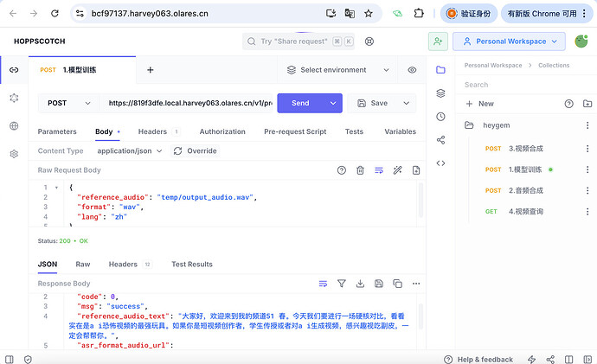Open more response options ellipsis
The image size is (597, 364).
(416, 284)
